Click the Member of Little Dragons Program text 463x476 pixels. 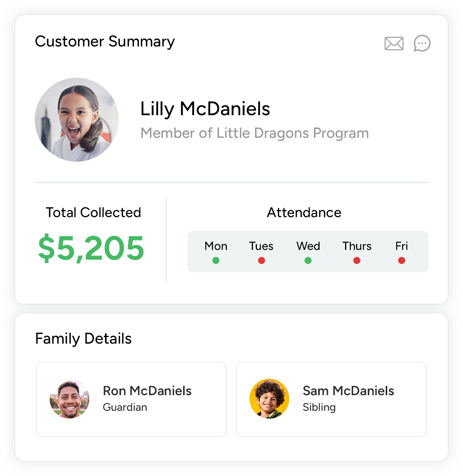[x=255, y=133]
